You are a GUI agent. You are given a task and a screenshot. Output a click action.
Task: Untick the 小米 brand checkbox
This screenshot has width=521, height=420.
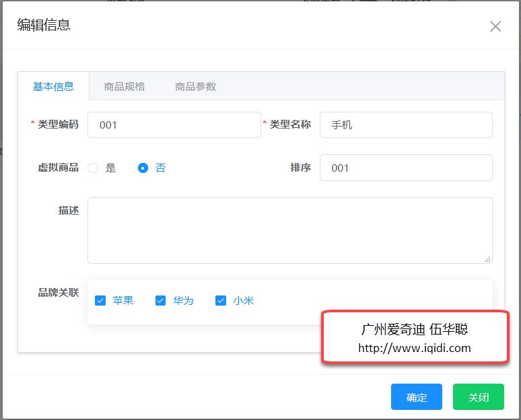pyautogui.click(x=221, y=301)
